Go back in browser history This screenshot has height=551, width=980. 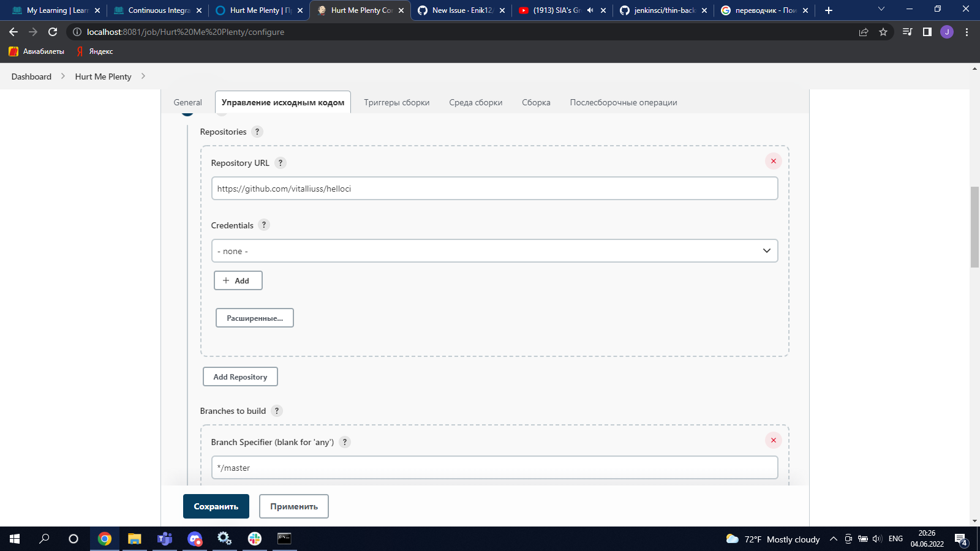[13, 32]
